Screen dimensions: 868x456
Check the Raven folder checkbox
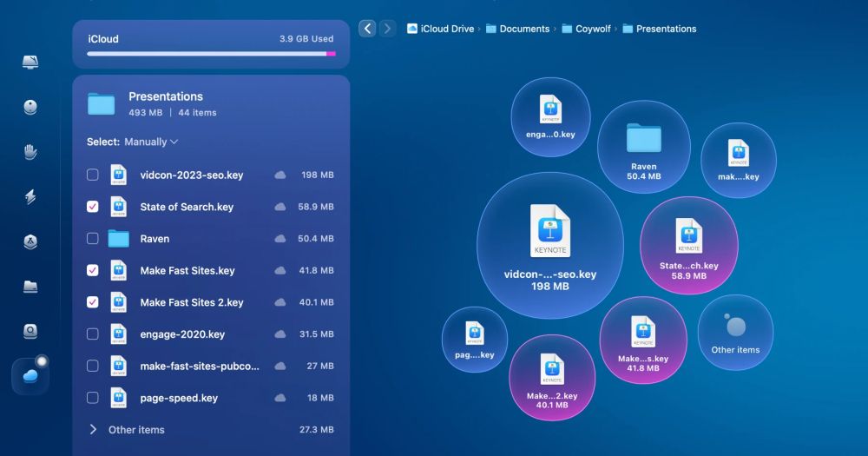coord(93,239)
